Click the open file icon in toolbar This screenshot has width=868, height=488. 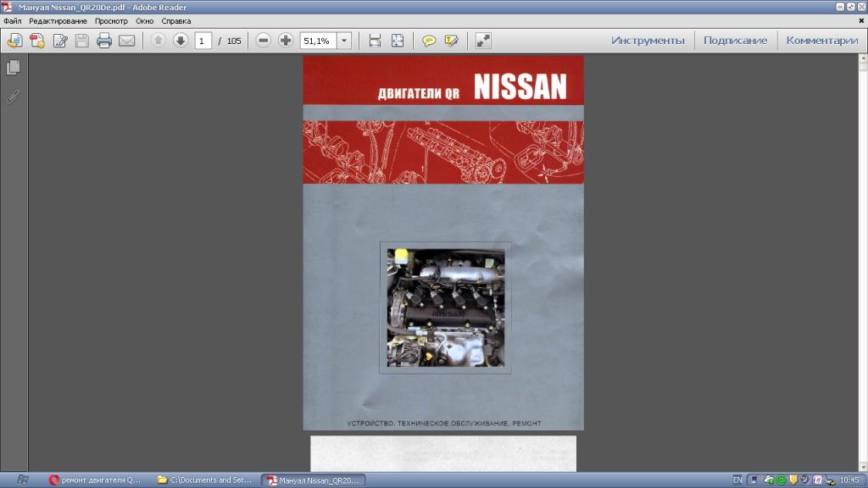tap(15, 41)
